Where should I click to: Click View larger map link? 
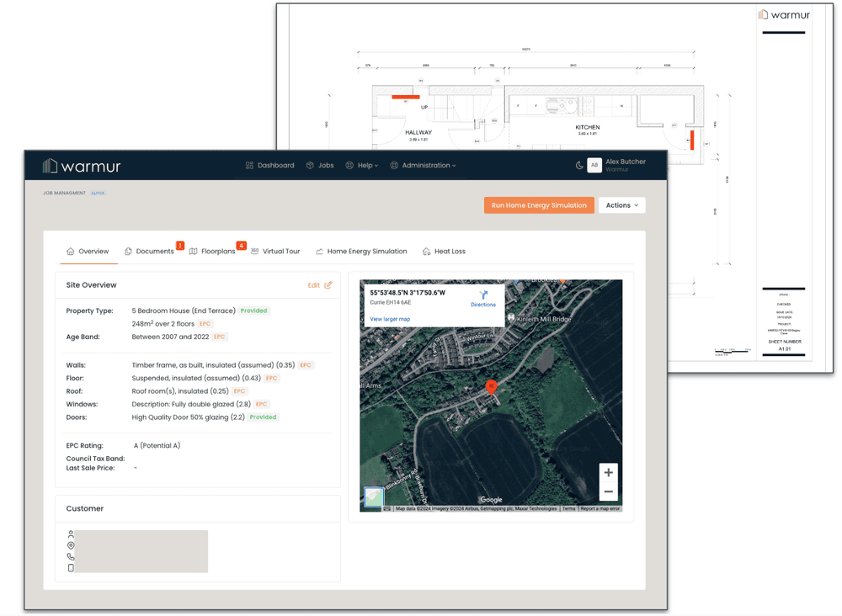390,319
